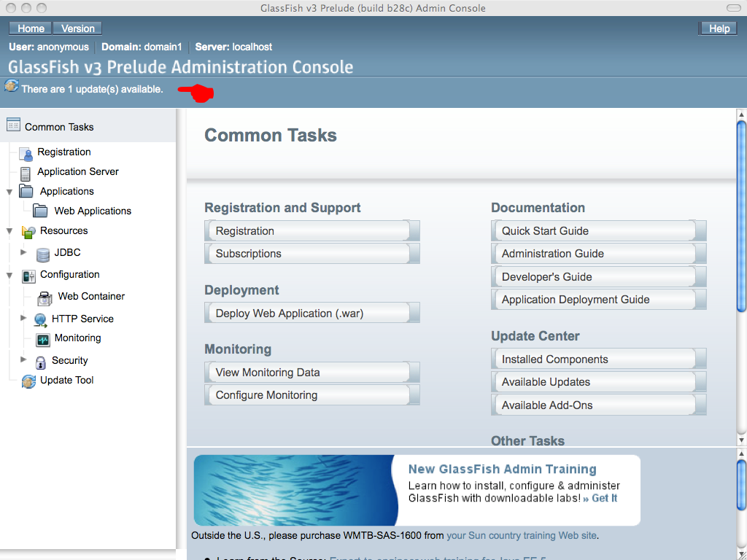The height and width of the screenshot is (560, 747).
Task: Open Update Tool in the navigation tree
Action: click(66, 380)
